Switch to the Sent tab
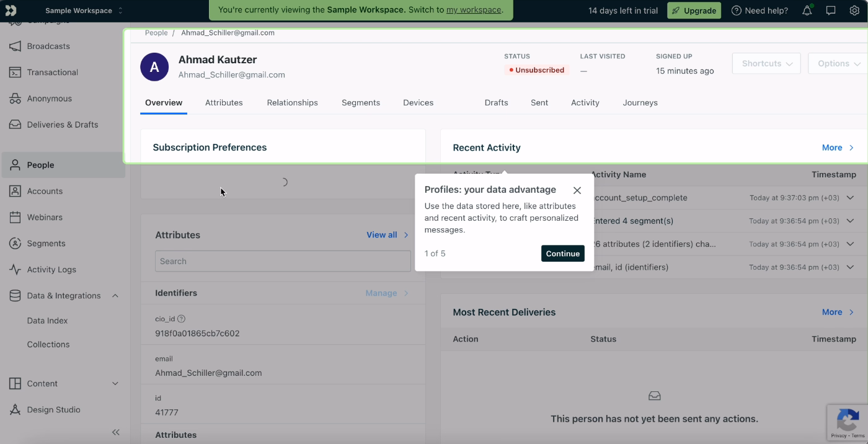This screenshot has height=444, width=868. 539,103
